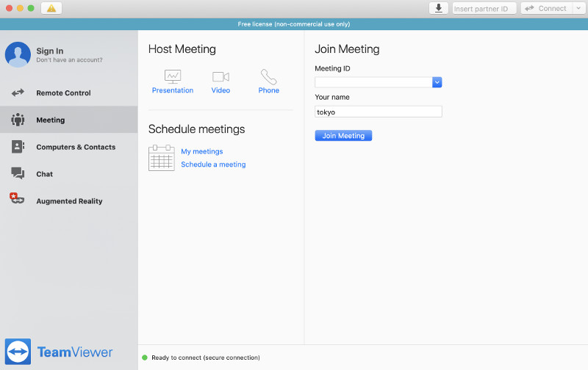The image size is (588, 370).
Task: Click the user avatar icon
Action: tap(18, 54)
